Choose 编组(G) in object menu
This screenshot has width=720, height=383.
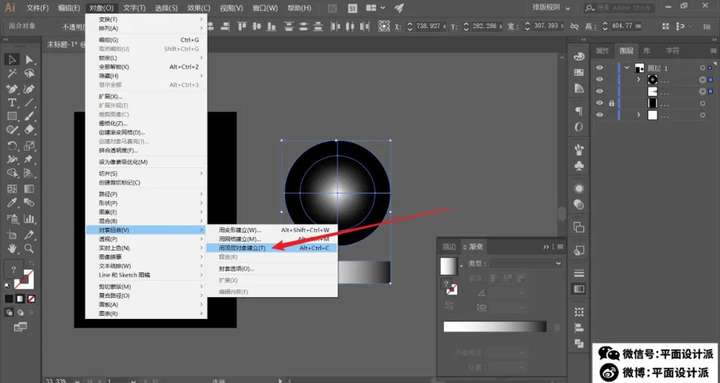(x=146, y=40)
